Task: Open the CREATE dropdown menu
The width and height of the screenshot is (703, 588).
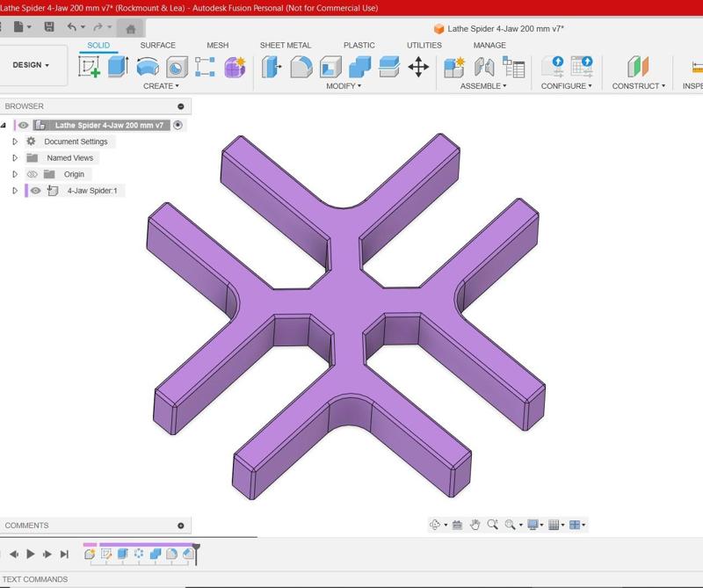Action: pos(161,85)
